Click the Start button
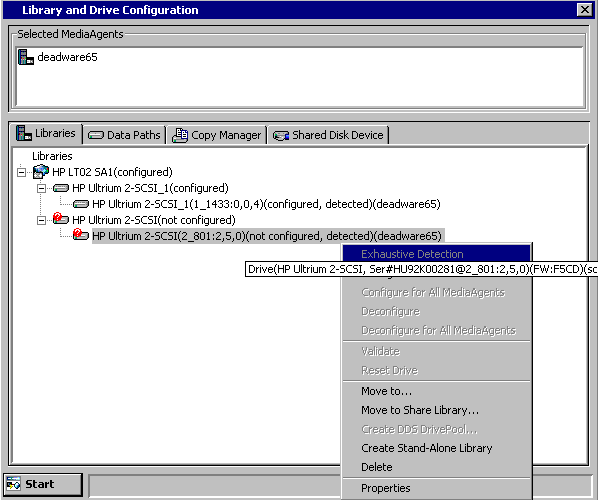 point(43,485)
